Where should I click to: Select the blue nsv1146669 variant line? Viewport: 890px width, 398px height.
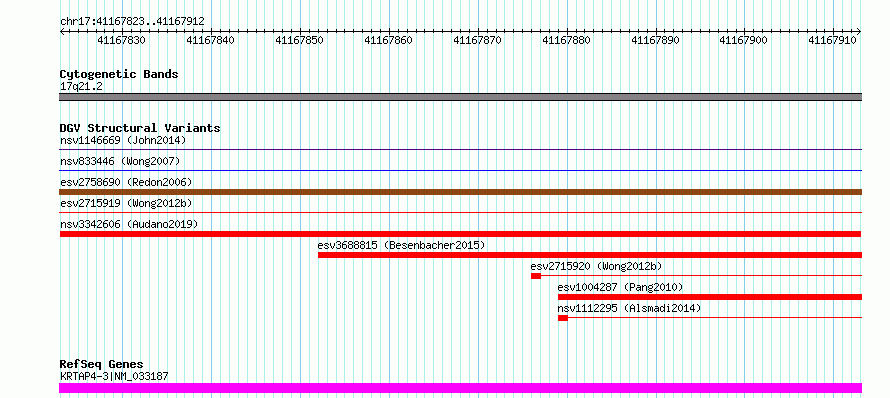(x=460, y=149)
